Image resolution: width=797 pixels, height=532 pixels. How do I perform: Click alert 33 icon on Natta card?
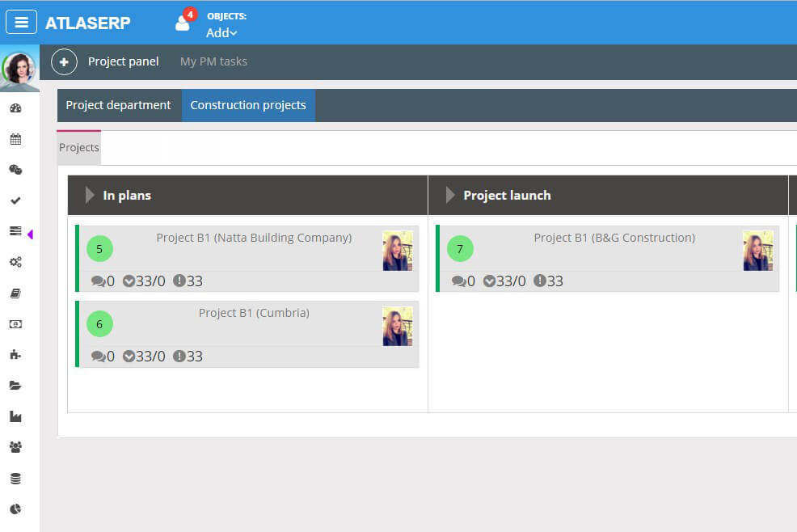pyautogui.click(x=179, y=281)
